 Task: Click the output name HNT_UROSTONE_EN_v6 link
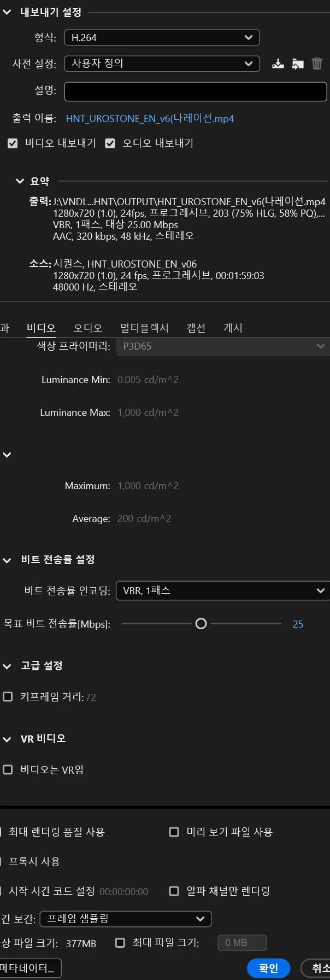pos(150,118)
